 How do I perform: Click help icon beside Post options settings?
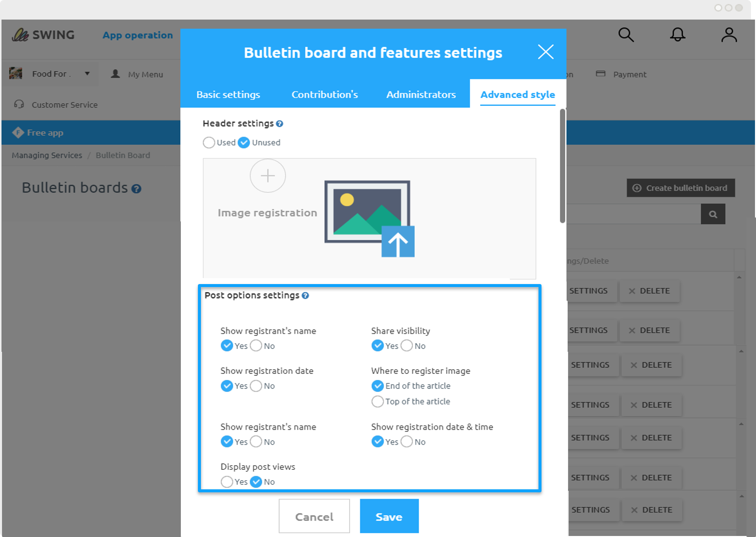coord(305,296)
